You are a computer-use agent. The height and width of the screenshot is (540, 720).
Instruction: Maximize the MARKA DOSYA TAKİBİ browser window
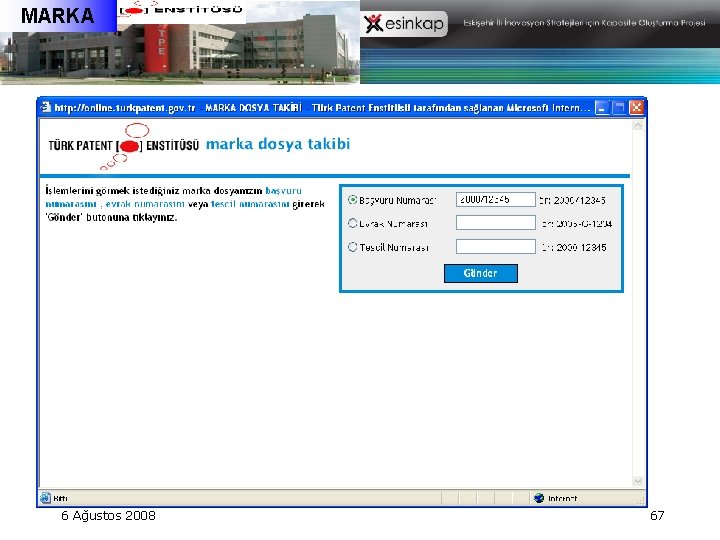pos(619,107)
